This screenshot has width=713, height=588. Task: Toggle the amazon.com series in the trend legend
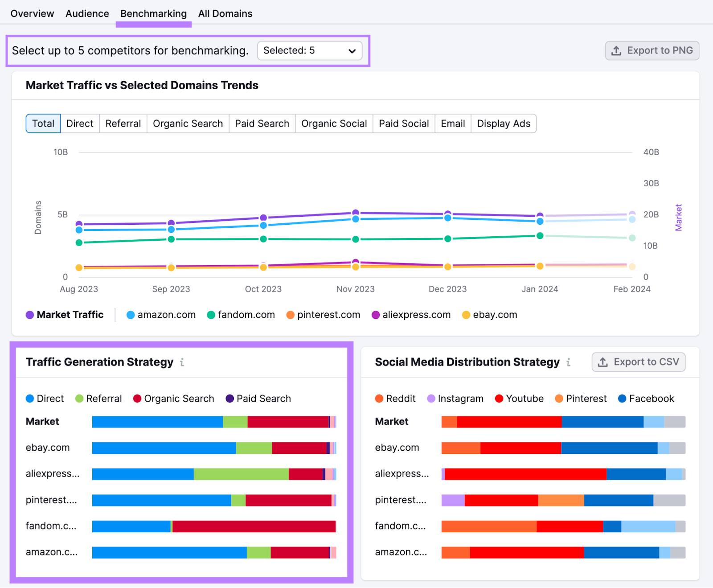(x=160, y=315)
